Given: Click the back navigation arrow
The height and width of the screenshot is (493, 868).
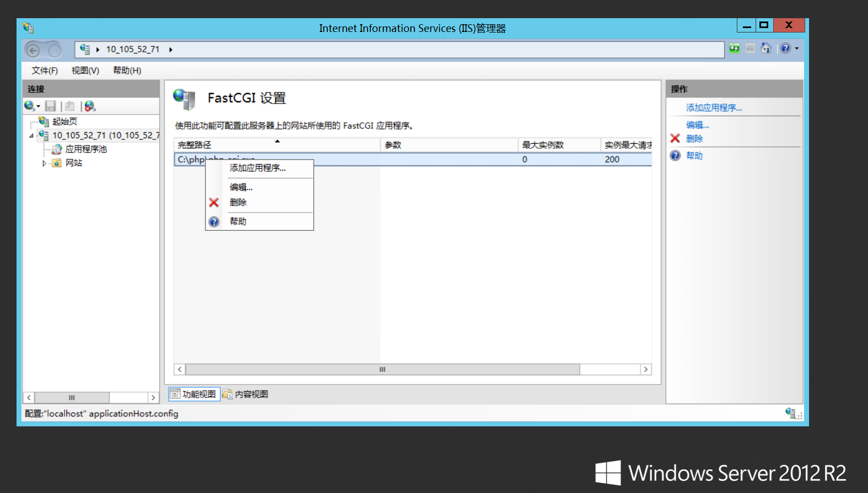Looking at the screenshot, I should 33,51.
